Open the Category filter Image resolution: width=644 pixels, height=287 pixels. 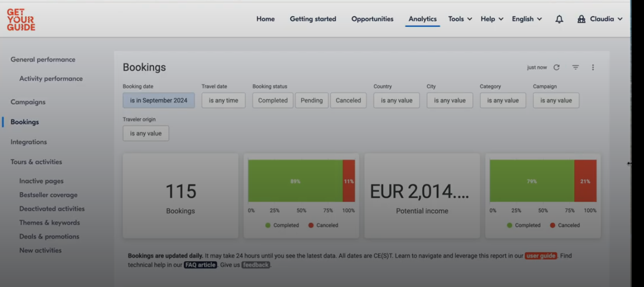click(503, 100)
